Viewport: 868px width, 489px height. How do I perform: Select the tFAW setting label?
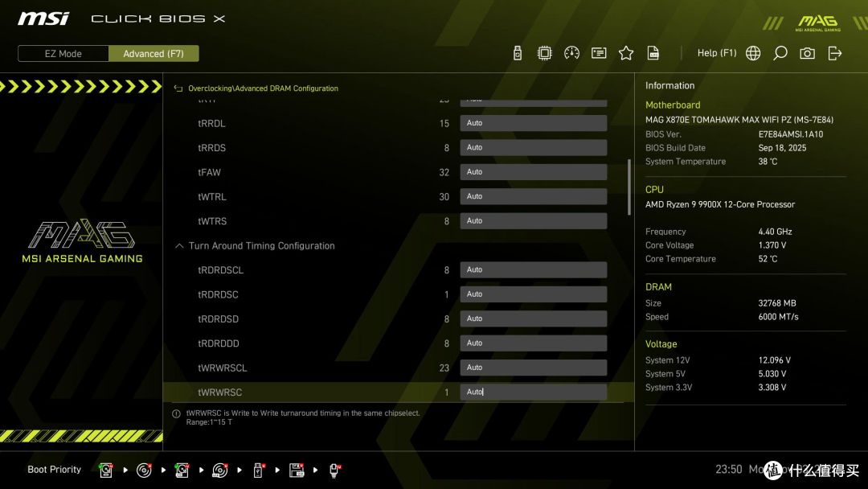209,172
